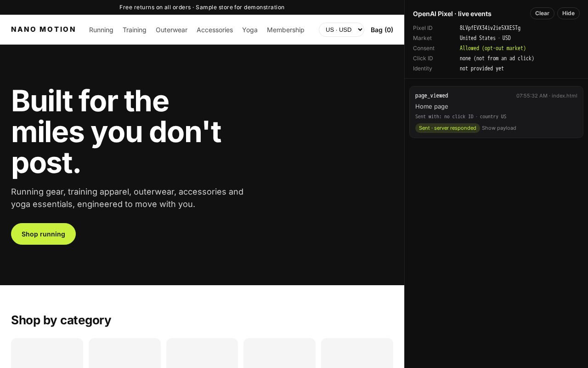Clear the live events log

(542, 13)
